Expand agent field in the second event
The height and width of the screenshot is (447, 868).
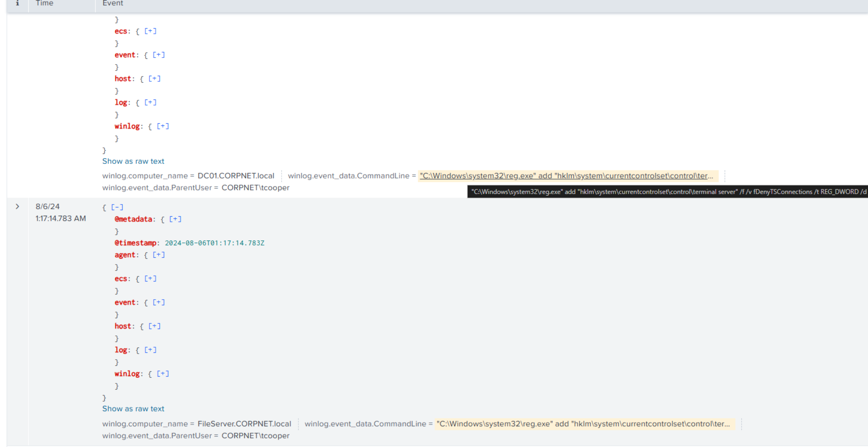coord(158,255)
